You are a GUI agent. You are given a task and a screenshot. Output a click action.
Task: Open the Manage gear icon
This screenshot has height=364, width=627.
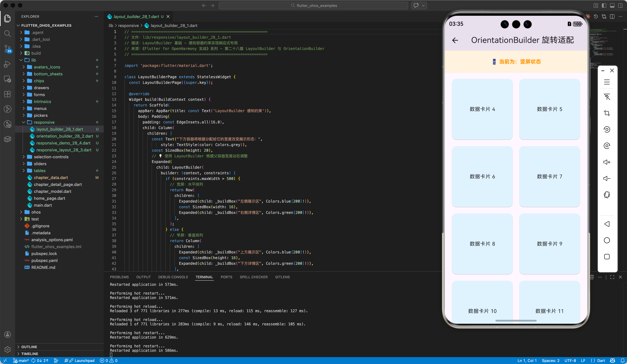pyautogui.click(x=8, y=349)
